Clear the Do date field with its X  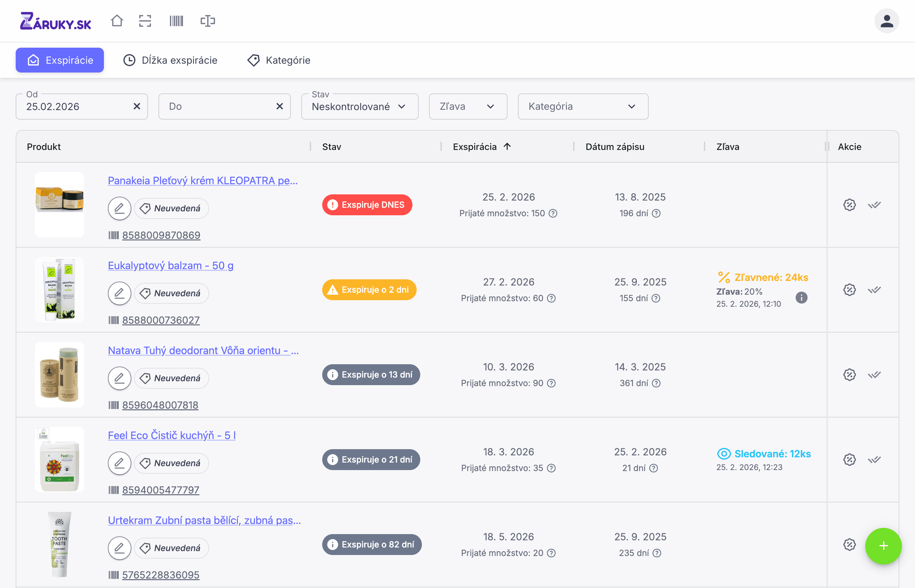point(279,106)
